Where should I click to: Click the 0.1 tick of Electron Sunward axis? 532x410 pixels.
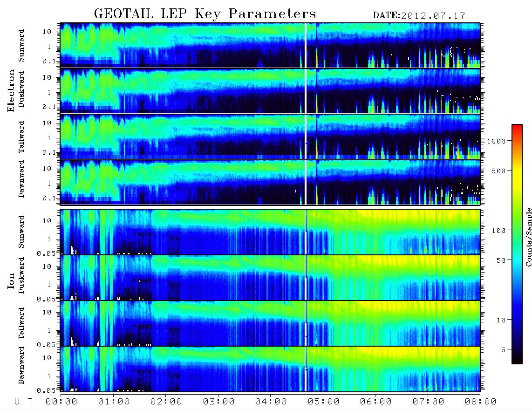[50, 61]
